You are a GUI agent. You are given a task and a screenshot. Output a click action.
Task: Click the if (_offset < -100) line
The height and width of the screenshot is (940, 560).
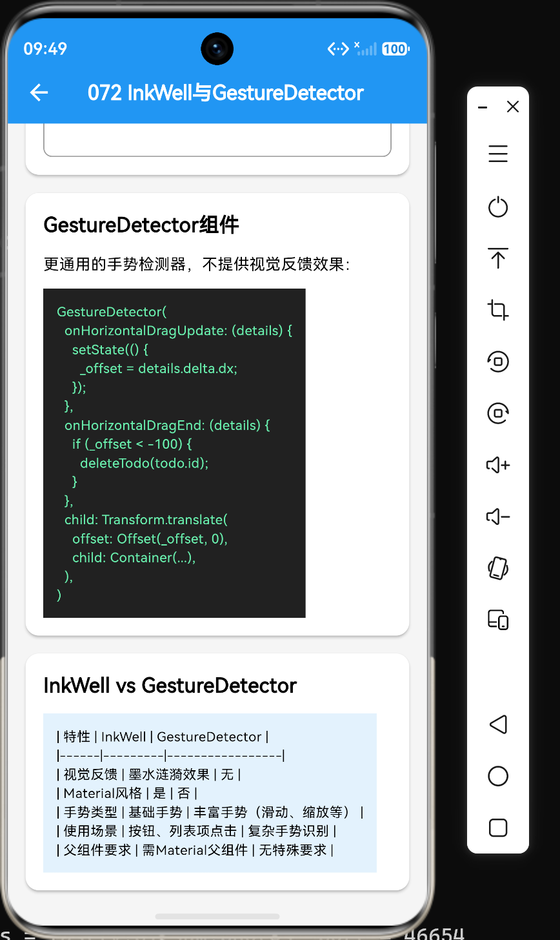132,444
